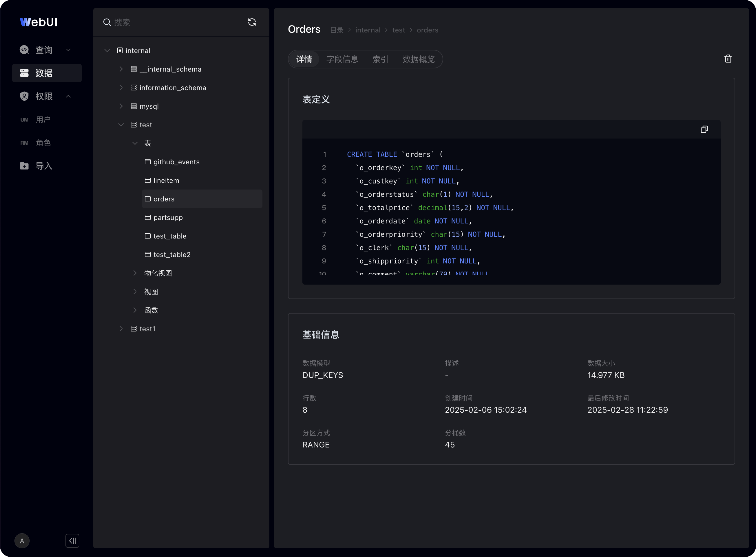Image resolution: width=756 pixels, height=557 pixels.
Task: Click the database icon beside information_schema
Action: click(134, 88)
